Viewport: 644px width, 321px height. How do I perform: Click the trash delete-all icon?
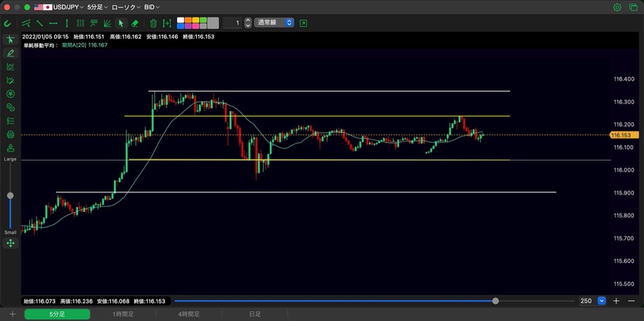click(153, 23)
